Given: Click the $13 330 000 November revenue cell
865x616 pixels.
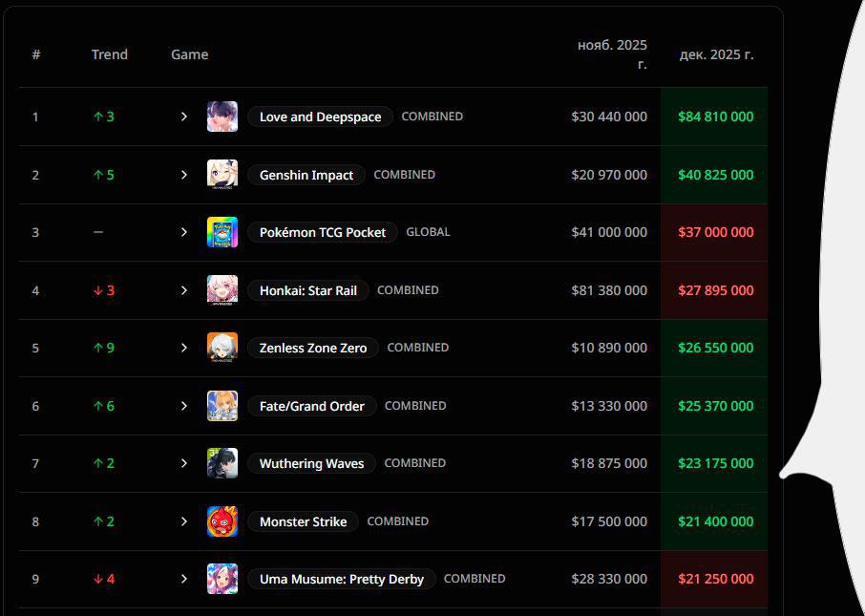Looking at the screenshot, I should pos(609,406).
